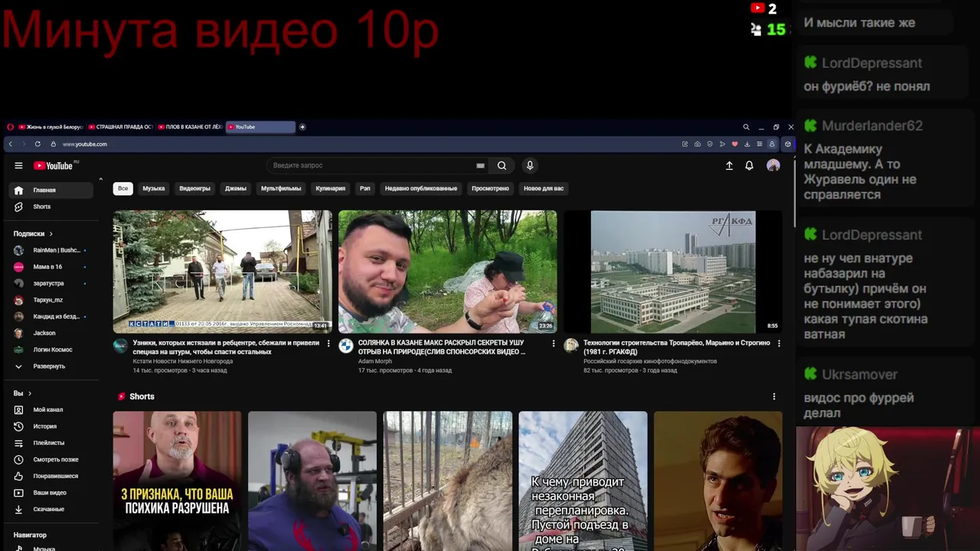This screenshot has width=980, height=551.
Task: Click the heart bookmark icon in address bar
Action: pos(734,144)
